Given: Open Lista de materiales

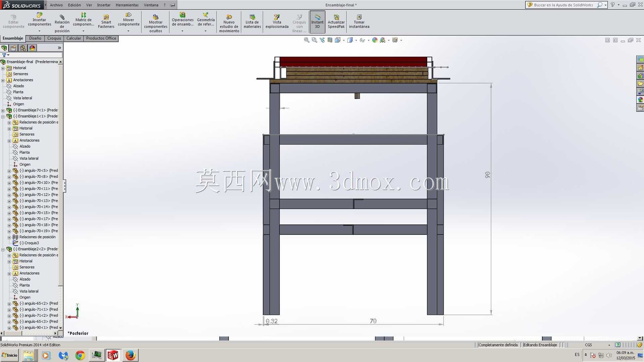Looking at the screenshot, I should click(252, 21).
